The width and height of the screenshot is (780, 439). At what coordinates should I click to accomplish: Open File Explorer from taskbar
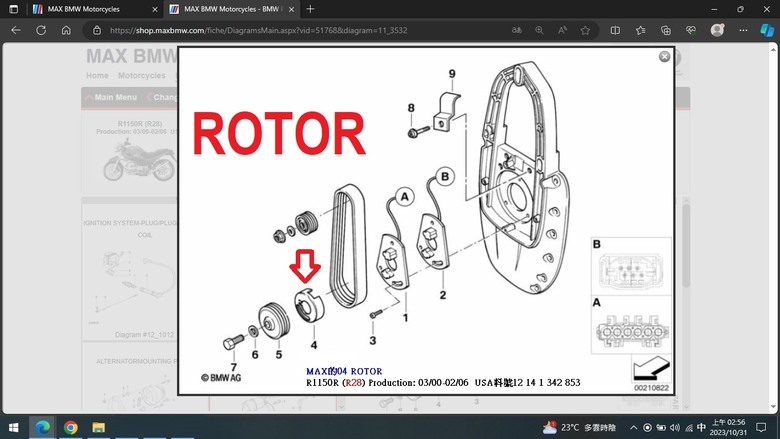click(x=98, y=428)
